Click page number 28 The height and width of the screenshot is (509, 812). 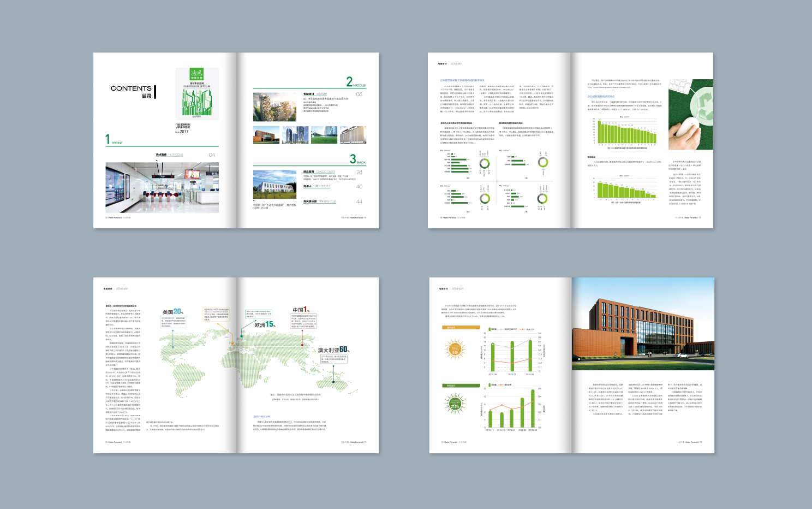pos(359,172)
